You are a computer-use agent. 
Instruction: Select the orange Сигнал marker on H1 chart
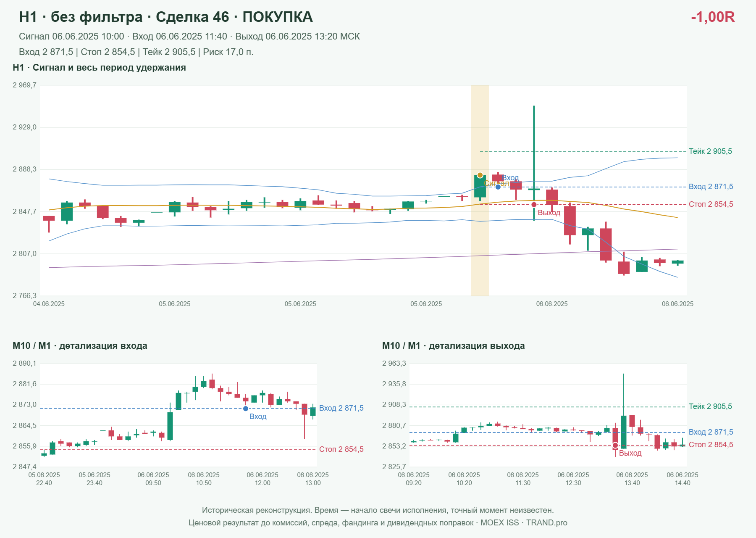[480, 175]
